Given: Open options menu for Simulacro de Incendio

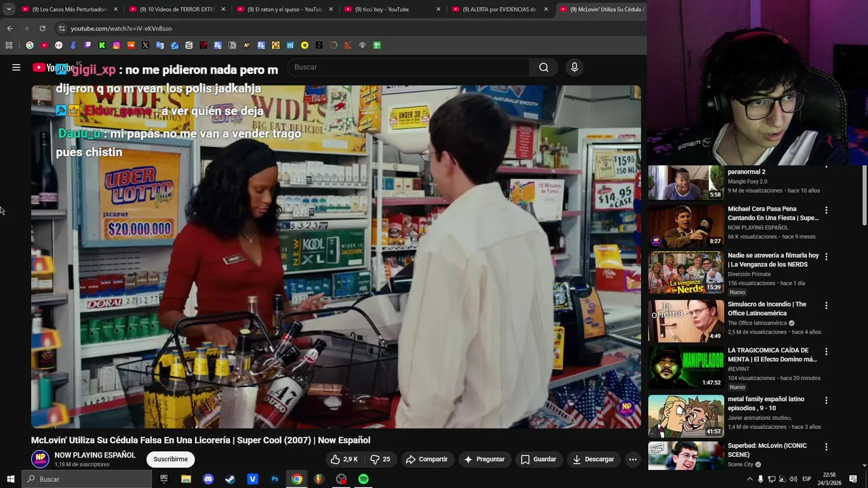Looking at the screenshot, I should [x=826, y=306].
